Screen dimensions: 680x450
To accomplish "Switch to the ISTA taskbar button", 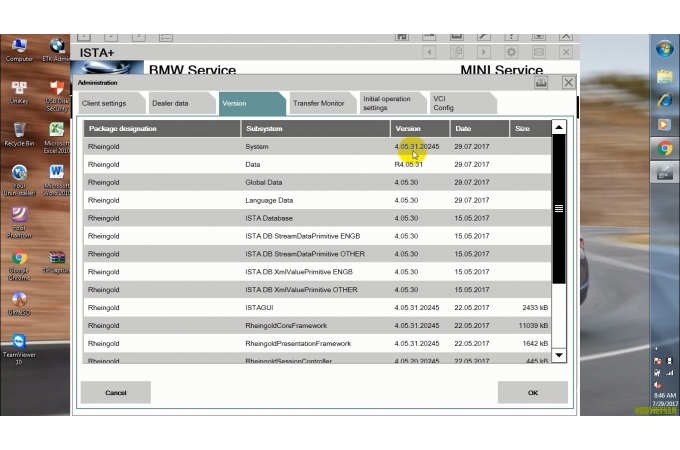I will tap(664, 173).
